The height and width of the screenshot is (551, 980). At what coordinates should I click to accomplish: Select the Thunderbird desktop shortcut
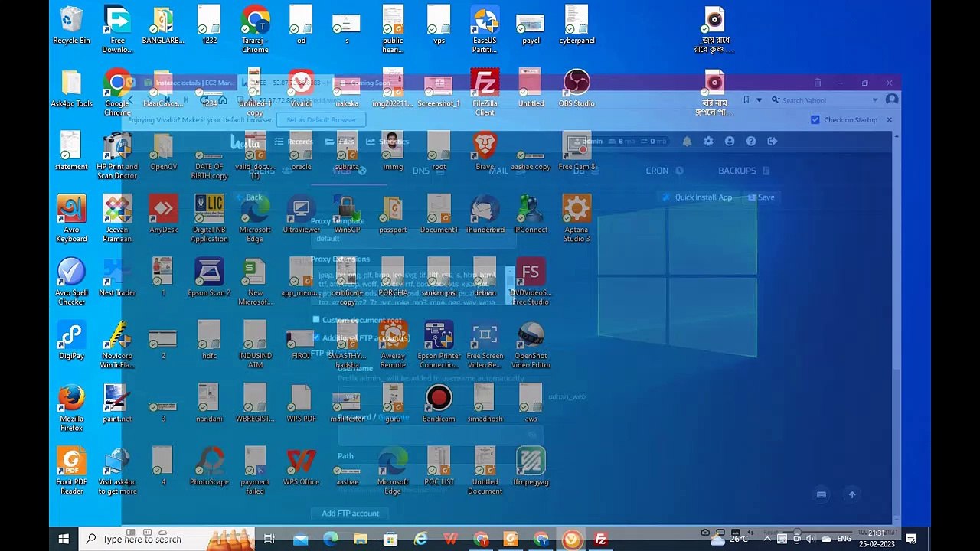click(485, 214)
